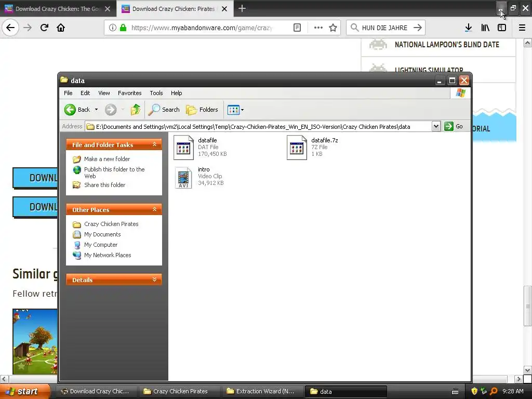Open the page actions menu in URL bar
Image resolution: width=532 pixels, height=399 pixels.
[318, 28]
